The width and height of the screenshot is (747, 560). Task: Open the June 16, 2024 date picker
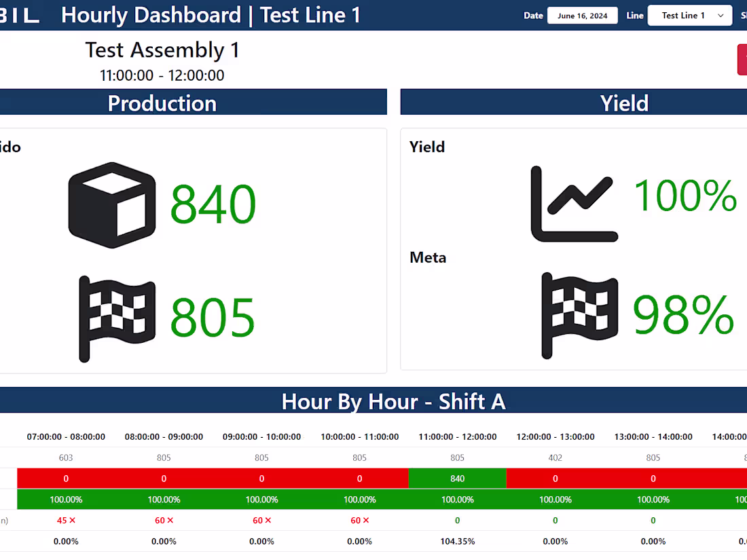click(582, 15)
